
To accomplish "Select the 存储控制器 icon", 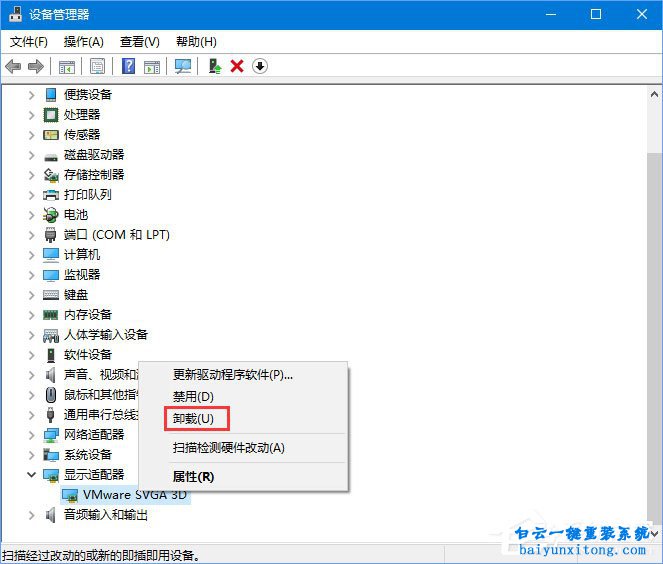I will [x=51, y=175].
